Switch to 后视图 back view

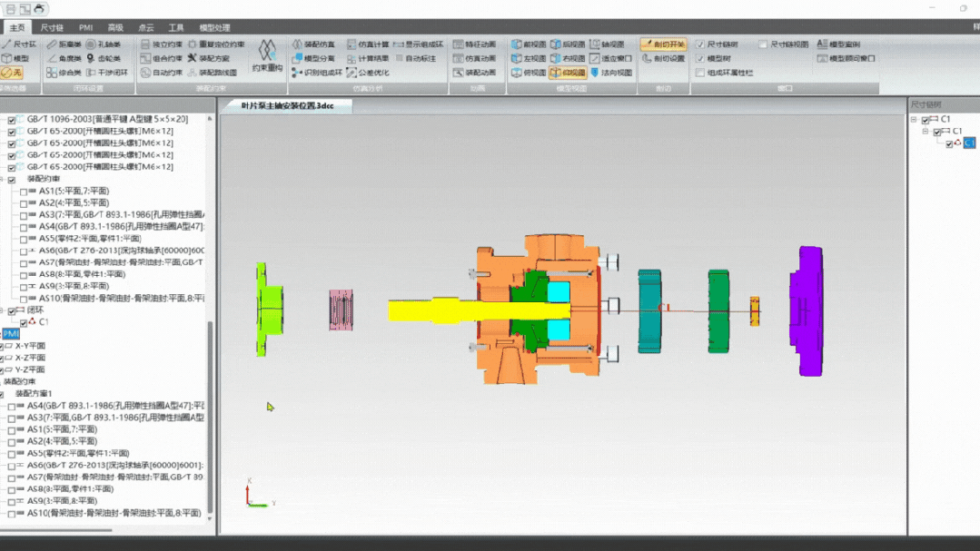tap(568, 44)
